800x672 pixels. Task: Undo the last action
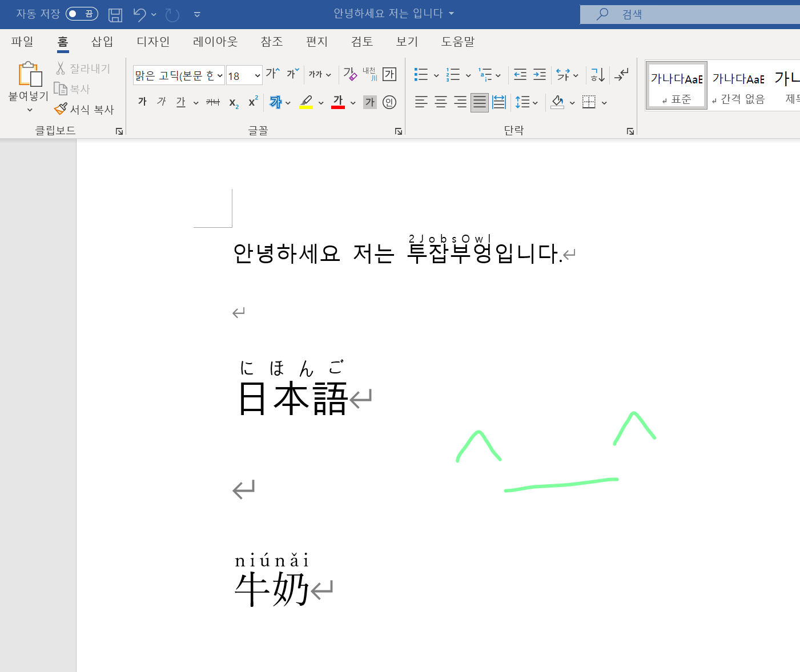tap(139, 15)
